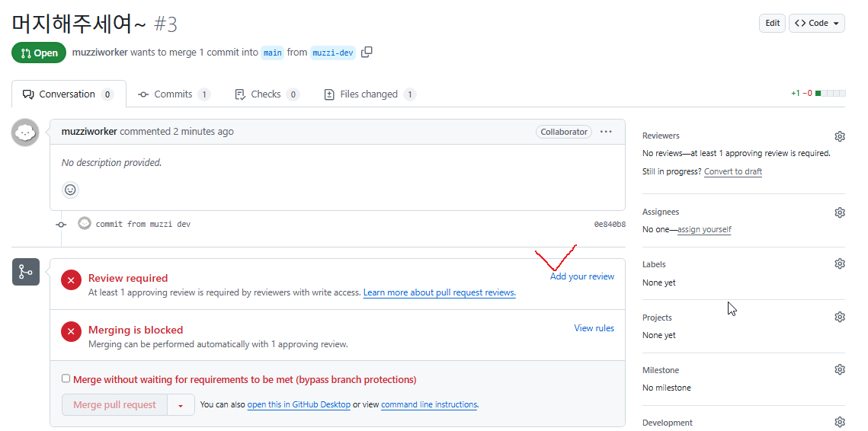Open Development settings gear

(x=839, y=422)
